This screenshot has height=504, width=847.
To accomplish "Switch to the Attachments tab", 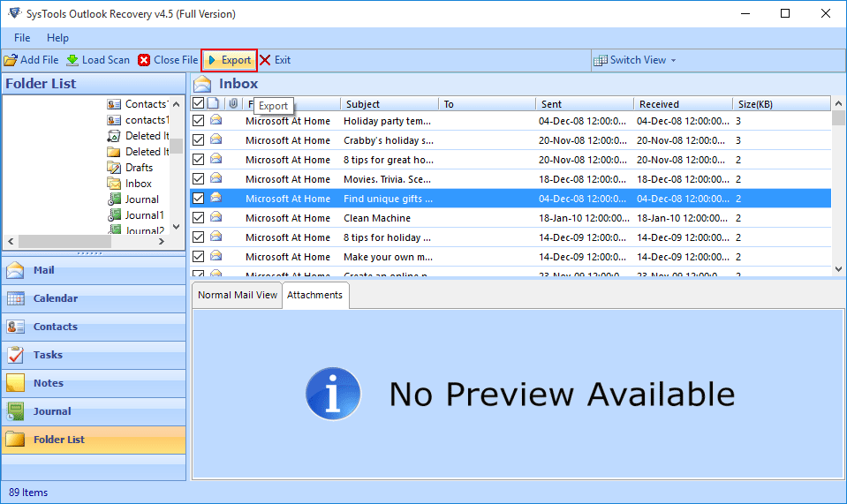I will [315, 295].
